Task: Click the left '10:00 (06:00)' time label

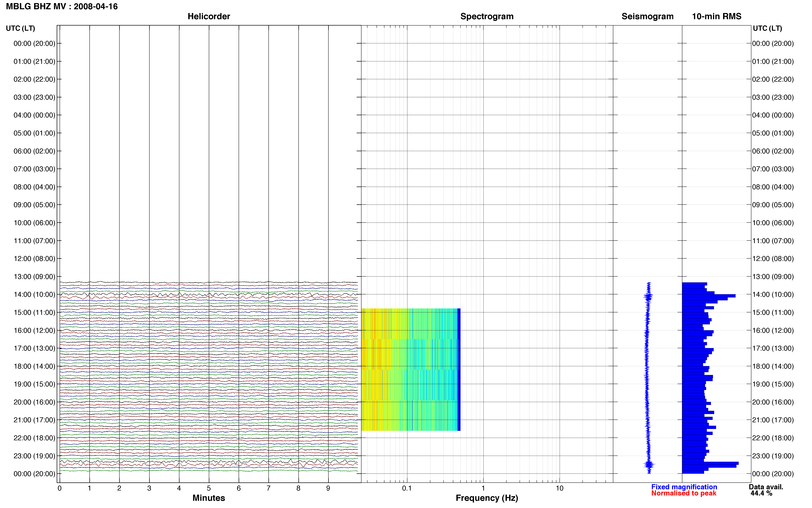Action: pyautogui.click(x=34, y=223)
